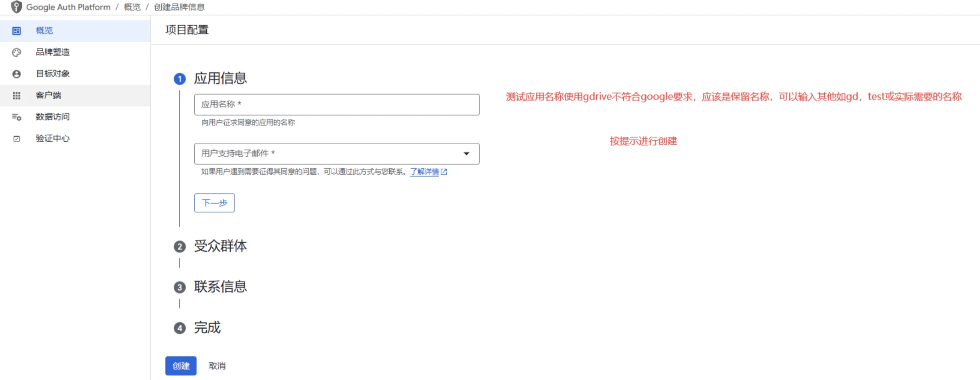980x380 pixels.
Task: Go to 目标对象 in the sidebar
Action: tap(75, 74)
